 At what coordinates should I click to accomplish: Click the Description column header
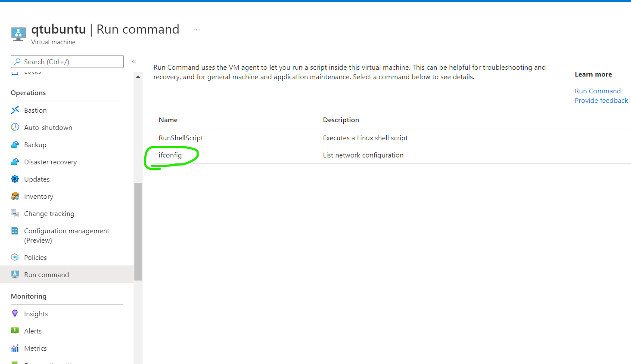341,120
